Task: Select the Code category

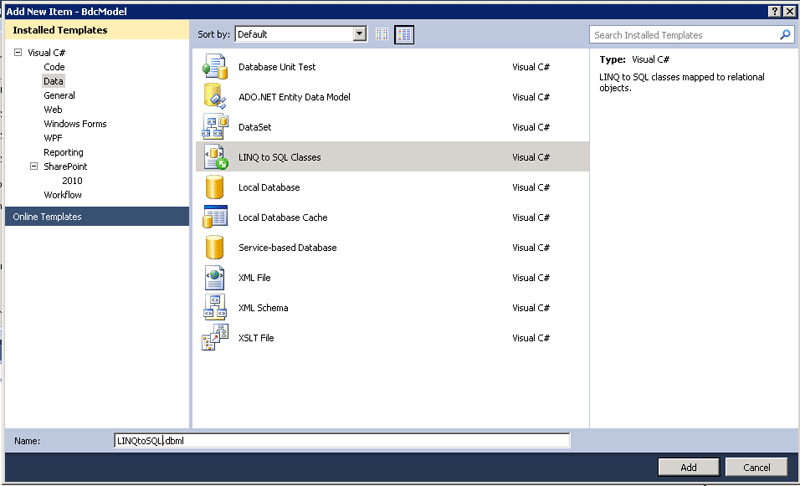Action: click(54, 67)
